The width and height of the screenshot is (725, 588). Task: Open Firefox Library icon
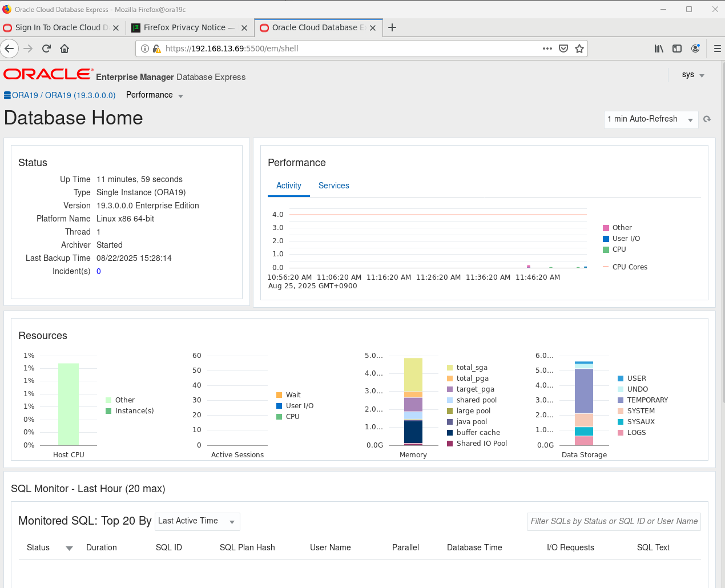pos(659,49)
